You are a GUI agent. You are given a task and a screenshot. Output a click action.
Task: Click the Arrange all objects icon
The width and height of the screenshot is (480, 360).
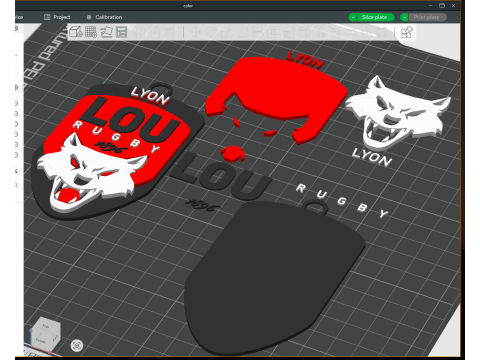click(122, 32)
